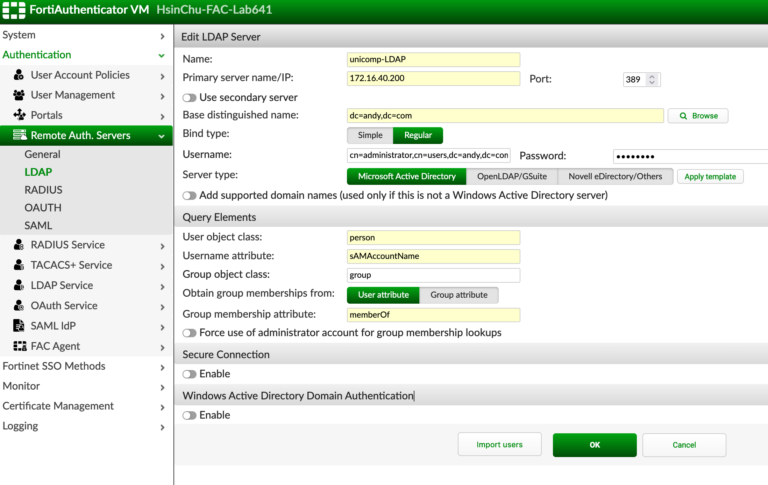Select Regular bind type
The height and width of the screenshot is (485, 768).
[x=418, y=135]
